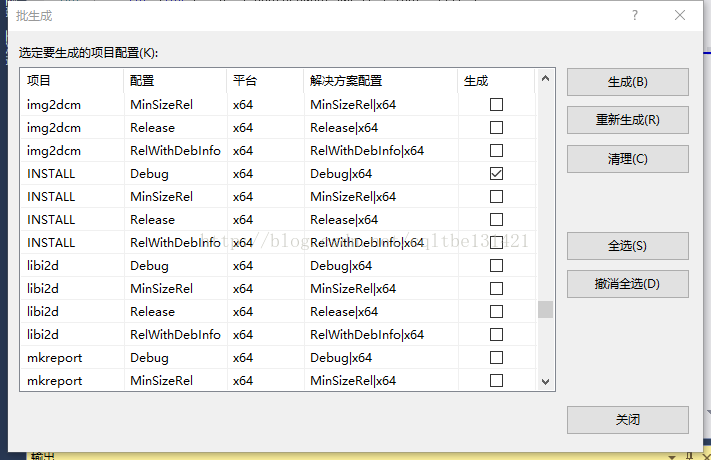Check build box for INSTALL RelWithDebInfo

[497, 243]
